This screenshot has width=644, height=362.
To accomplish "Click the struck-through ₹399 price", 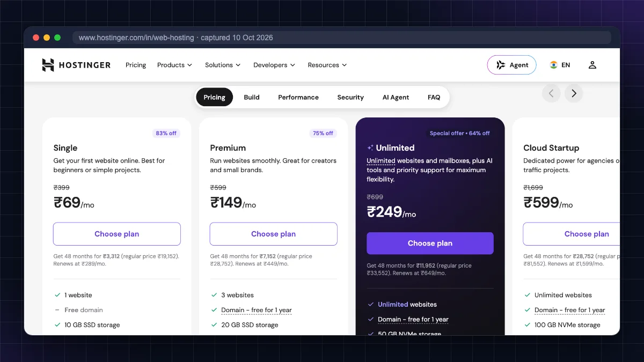I will tap(61, 188).
